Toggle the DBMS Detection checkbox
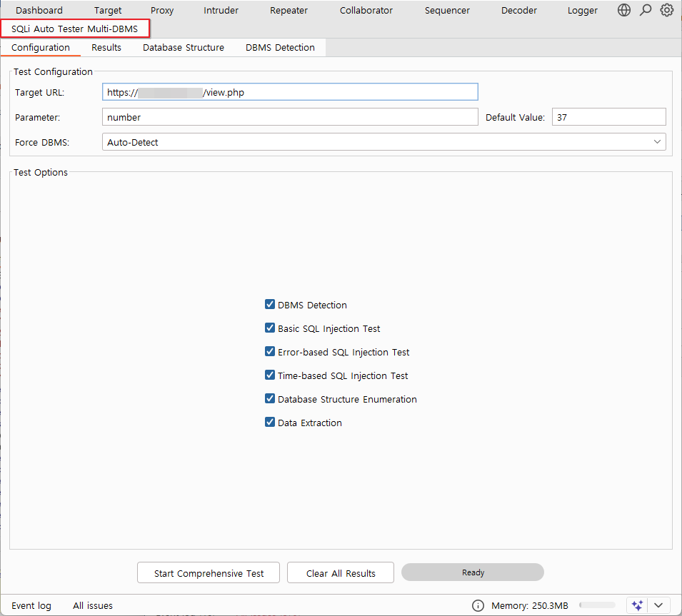 click(270, 304)
